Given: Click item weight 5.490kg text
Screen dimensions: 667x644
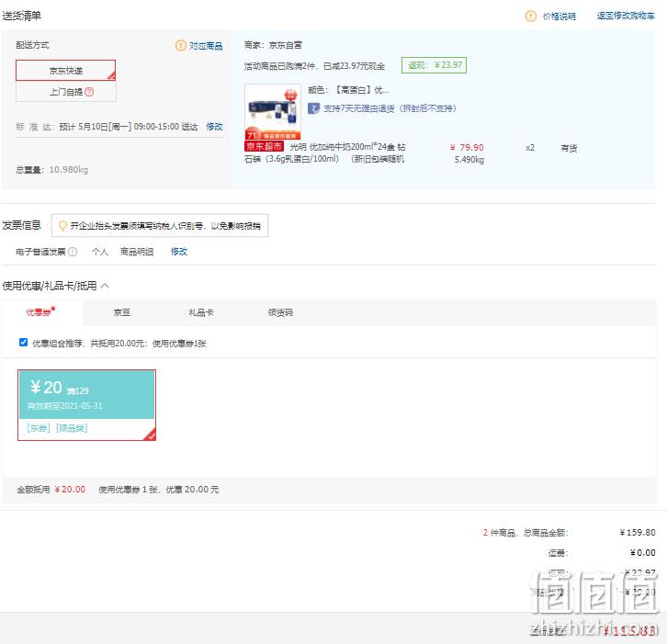Looking at the screenshot, I should click(469, 160).
